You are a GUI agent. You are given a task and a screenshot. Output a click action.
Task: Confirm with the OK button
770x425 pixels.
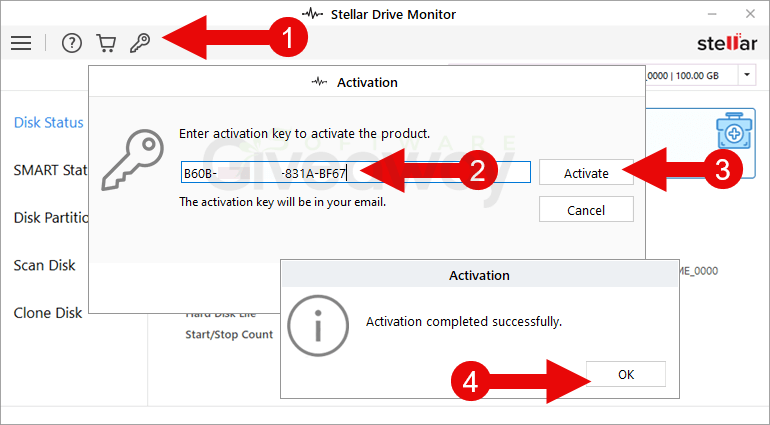click(626, 374)
